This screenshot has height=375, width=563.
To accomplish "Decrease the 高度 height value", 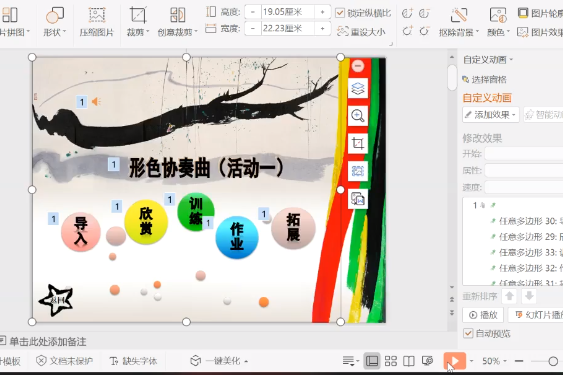I will [x=253, y=12].
